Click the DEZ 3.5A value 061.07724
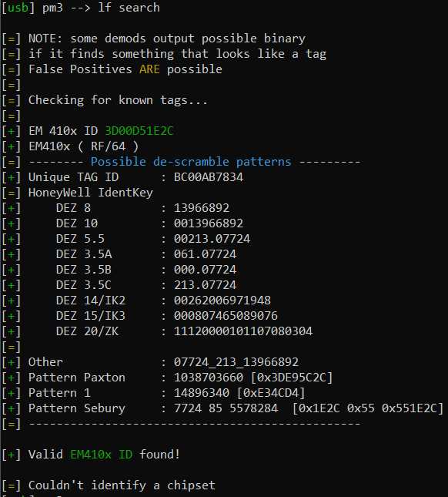The width and height of the screenshot is (448, 497). pyautogui.click(x=205, y=254)
